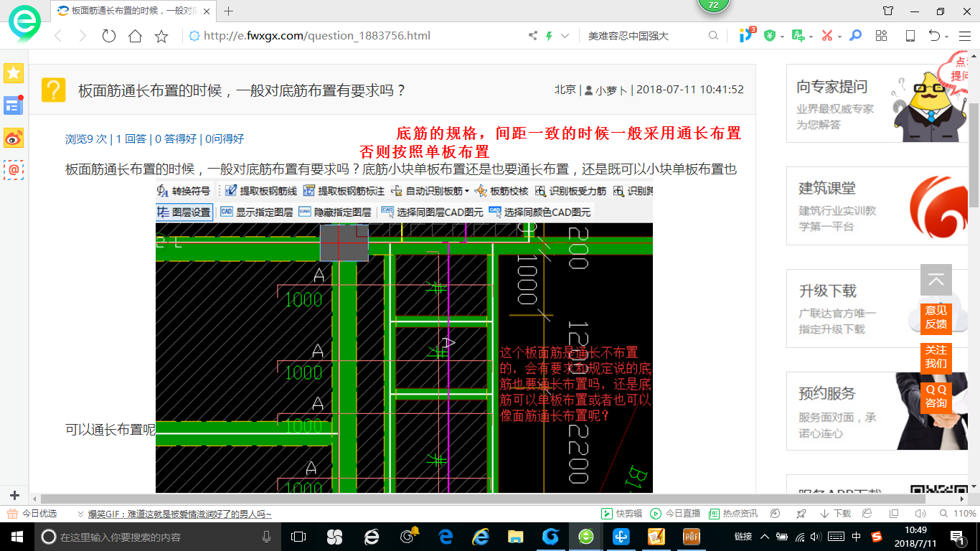Viewport: 980px width, 551px height.
Task: Open the 建筑课堂 panel
Action: (x=875, y=206)
